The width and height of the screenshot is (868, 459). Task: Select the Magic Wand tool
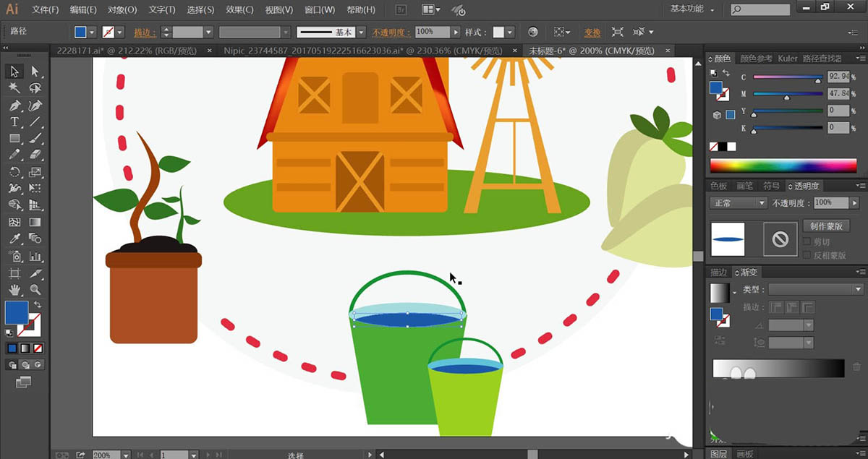[14, 88]
